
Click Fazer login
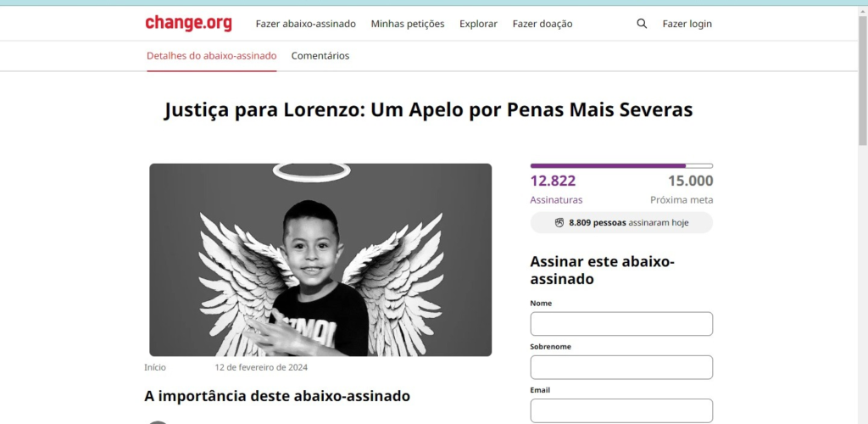(687, 24)
